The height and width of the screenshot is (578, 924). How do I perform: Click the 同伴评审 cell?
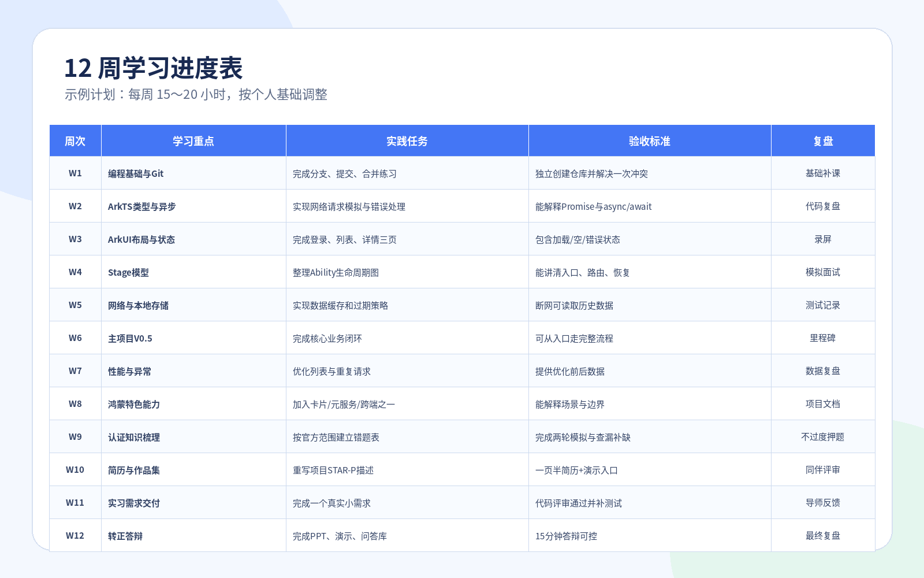click(x=823, y=469)
